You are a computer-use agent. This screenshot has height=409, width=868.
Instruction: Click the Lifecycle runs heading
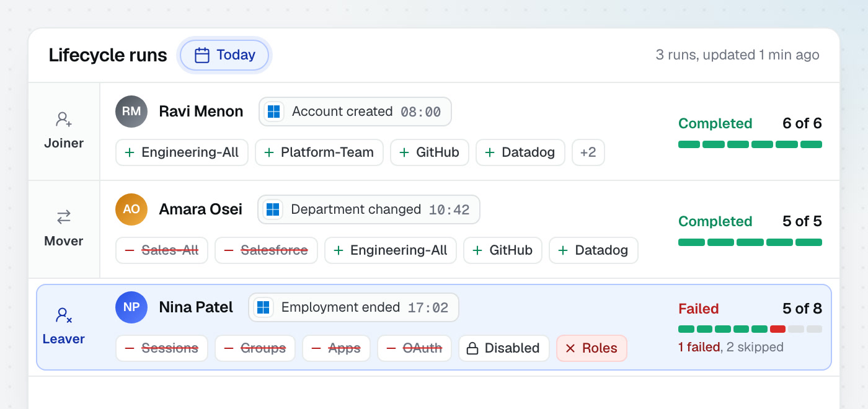(x=108, y=55)
